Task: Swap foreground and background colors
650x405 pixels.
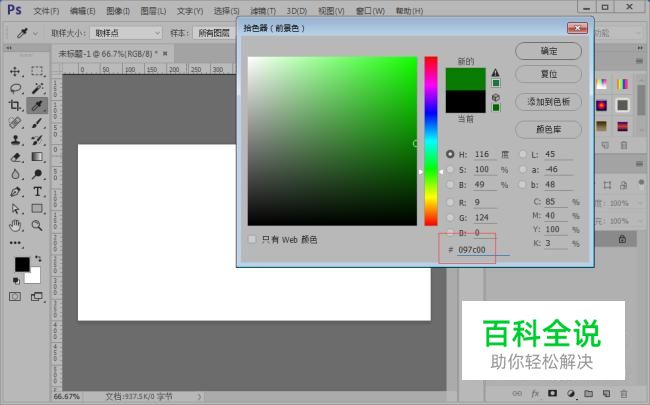Action: click(38, 259)
